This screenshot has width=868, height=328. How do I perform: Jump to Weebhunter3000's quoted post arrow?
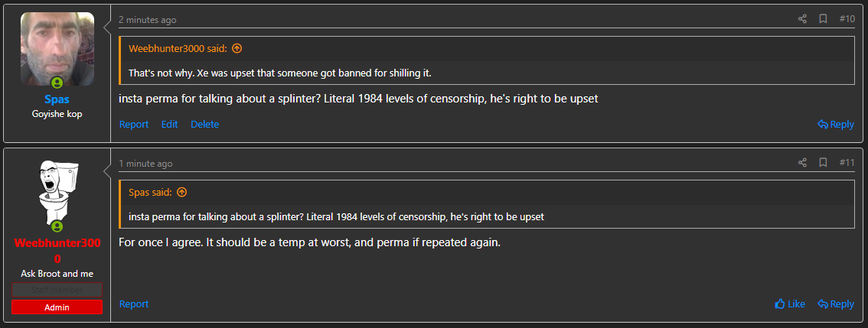pyautogui.click(x=237, y=48)
